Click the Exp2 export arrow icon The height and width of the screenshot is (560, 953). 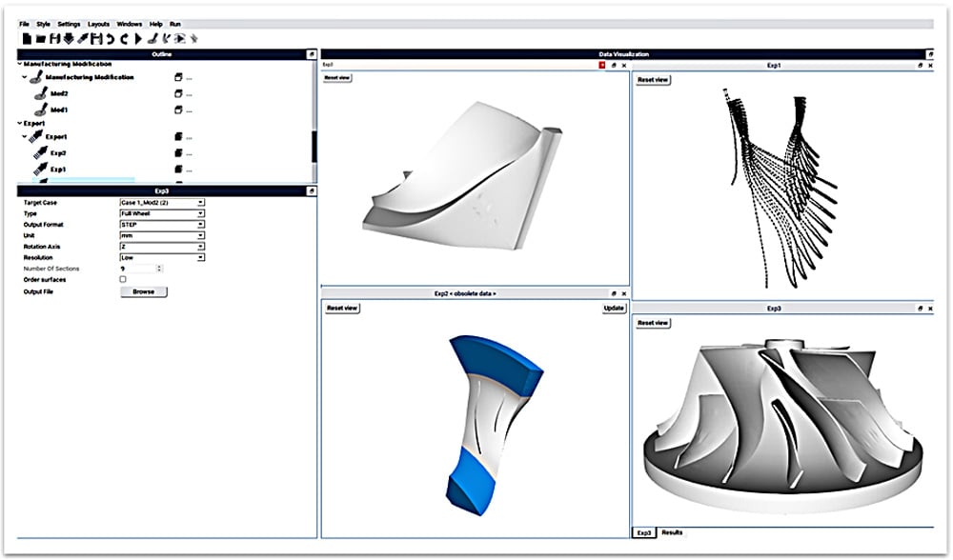coord(41,152)
